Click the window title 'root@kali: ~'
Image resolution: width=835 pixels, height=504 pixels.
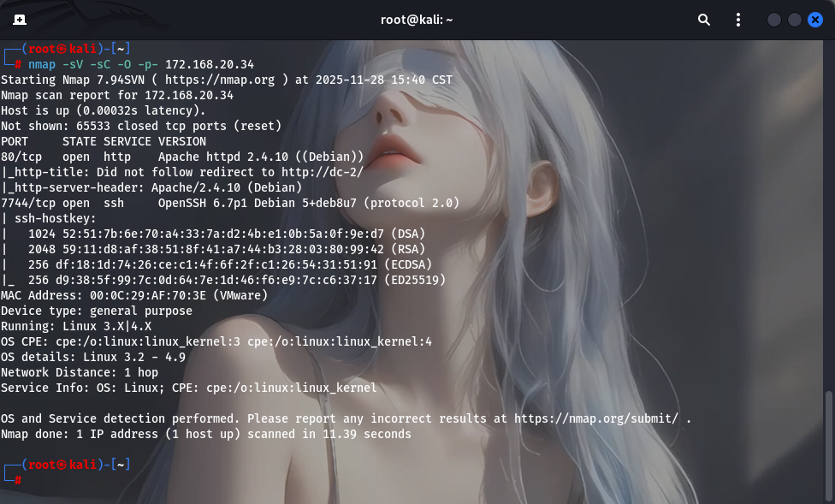point(417,20)
